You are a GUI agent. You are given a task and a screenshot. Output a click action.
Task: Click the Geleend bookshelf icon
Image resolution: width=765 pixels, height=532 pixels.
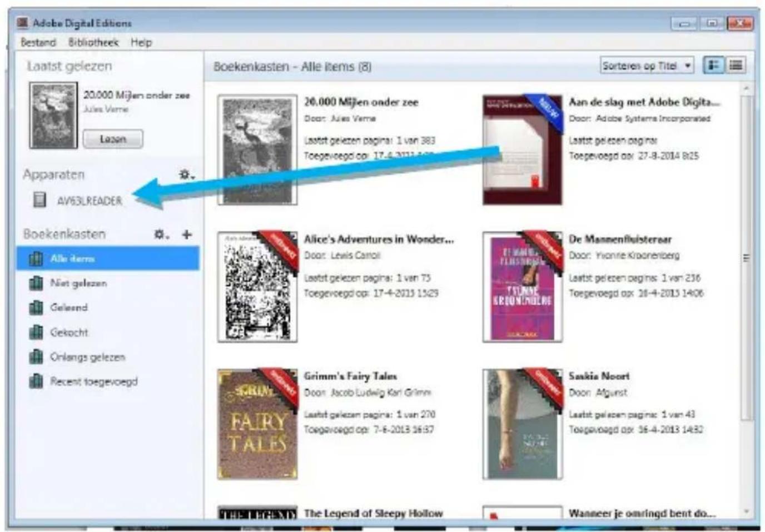click(x=36, y=307)
